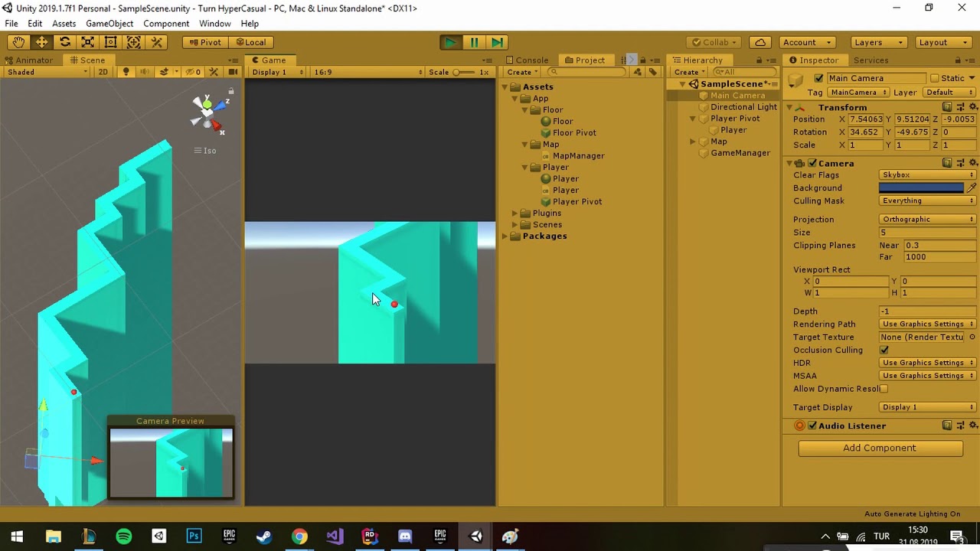This screenshot has width=980, height=551.
Task: Expand the Map object in Hierarchy
Action: pos(693,142)
